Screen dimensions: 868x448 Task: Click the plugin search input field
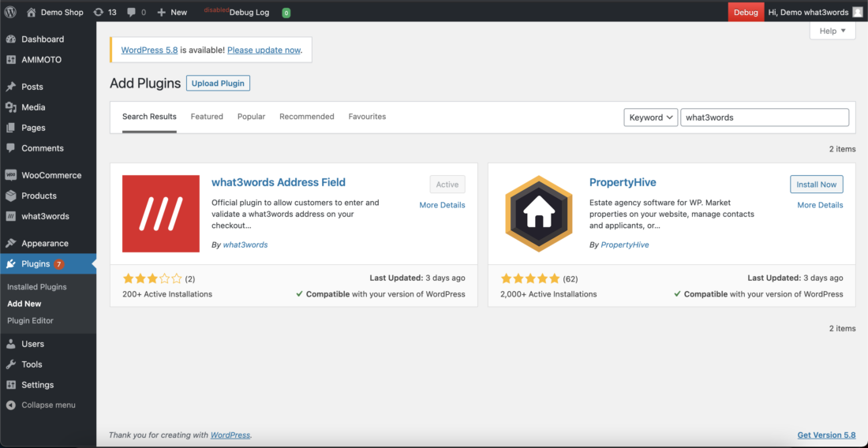tap(765, 118)
